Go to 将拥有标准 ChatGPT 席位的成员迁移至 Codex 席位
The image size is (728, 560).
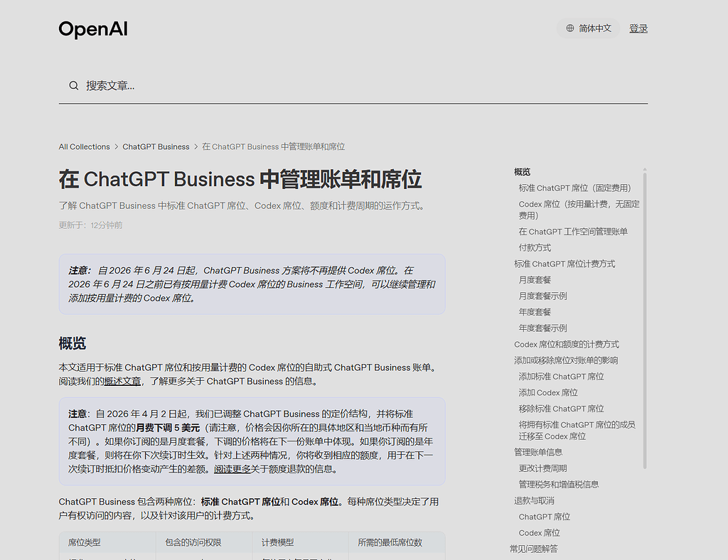click(x=577, y=431)
